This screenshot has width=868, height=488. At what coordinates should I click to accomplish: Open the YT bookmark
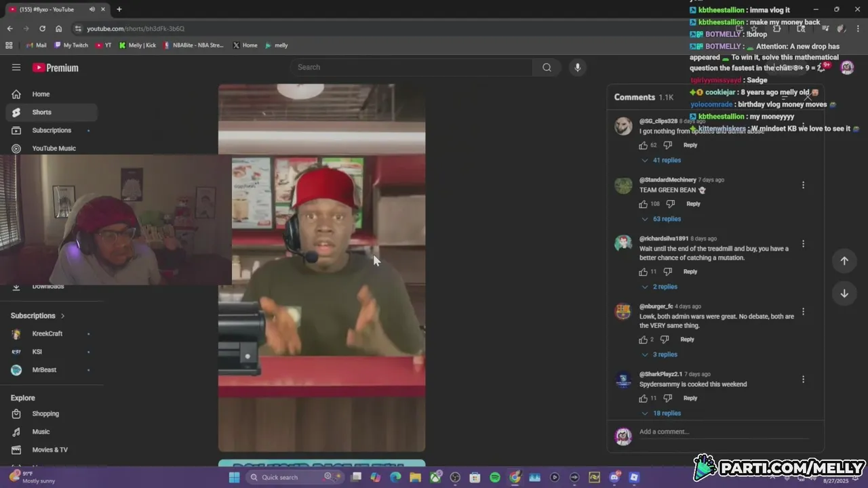point(104,45)
